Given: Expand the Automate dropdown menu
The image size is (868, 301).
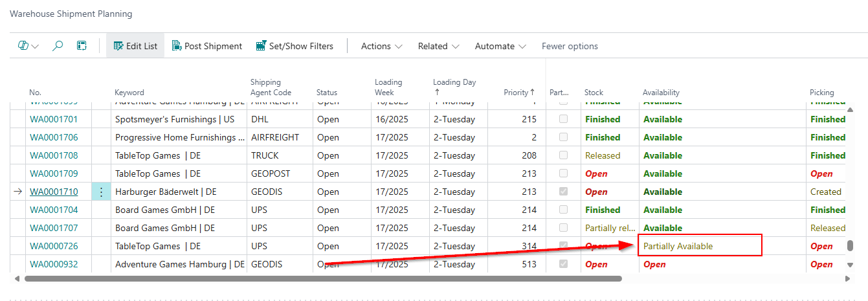Looking at the screenshot, I should [x=500, y=46].
